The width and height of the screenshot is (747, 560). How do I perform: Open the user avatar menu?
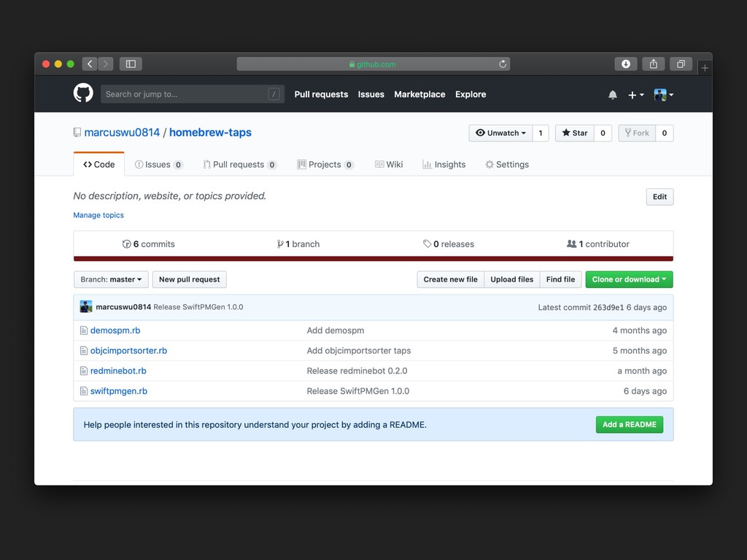click(x=664, y=95)
